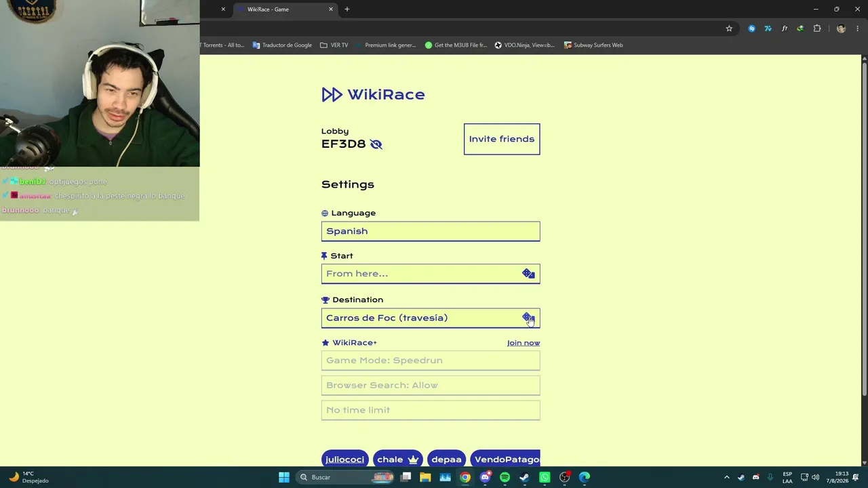Click the microphone icon in the system tray

click(770, 477)
